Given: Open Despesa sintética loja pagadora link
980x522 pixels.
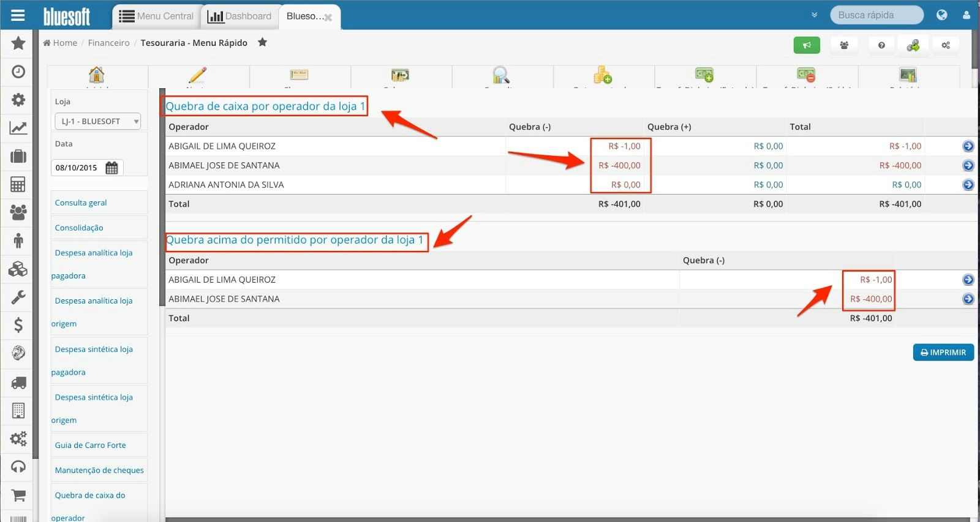Looking at the screenshot, I should pos(93,360).
